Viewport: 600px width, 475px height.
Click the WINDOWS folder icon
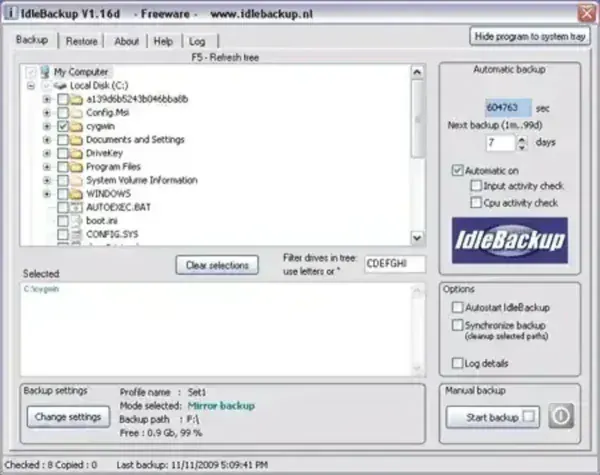coord(77,194)
